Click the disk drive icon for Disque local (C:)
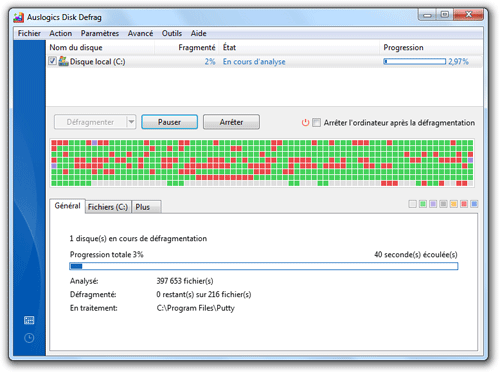 coord(63,61)
